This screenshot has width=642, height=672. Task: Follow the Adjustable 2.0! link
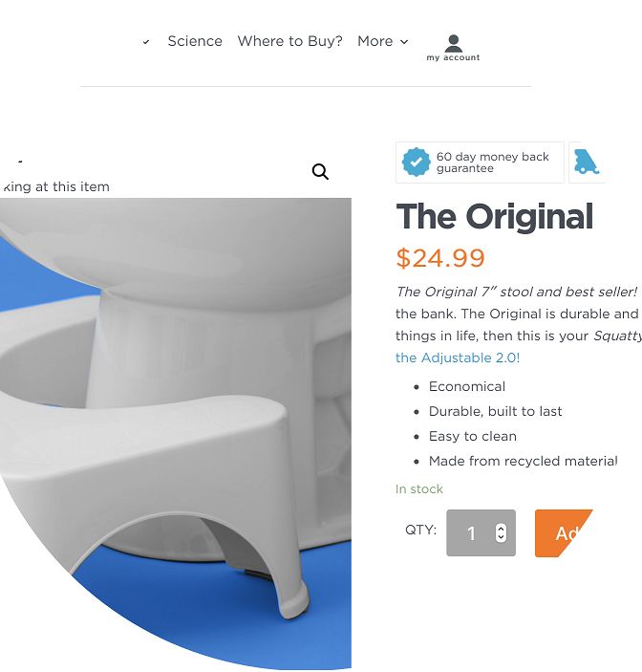[x=458, y=358]
